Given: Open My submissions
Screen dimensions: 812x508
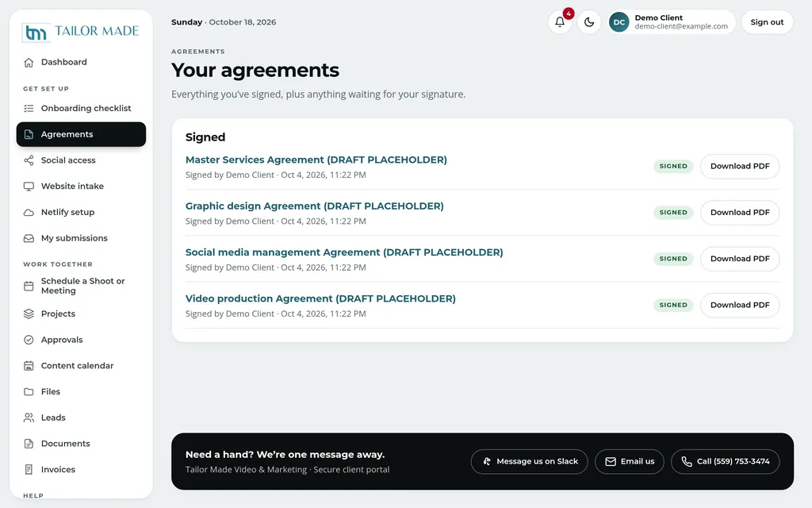Looking at the screenshot, I should point(81,238).
